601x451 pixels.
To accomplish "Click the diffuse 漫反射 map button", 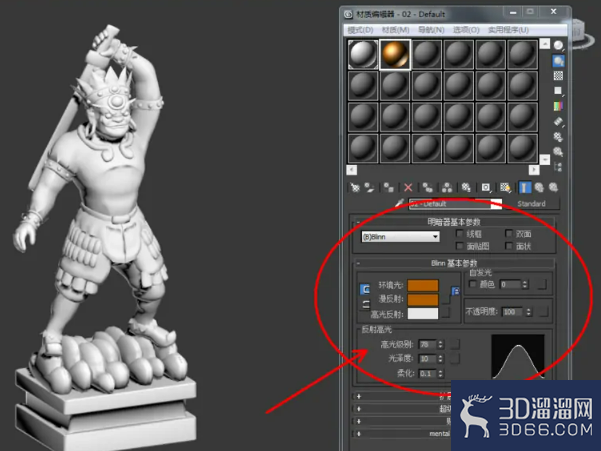I will tap(445, 300).
